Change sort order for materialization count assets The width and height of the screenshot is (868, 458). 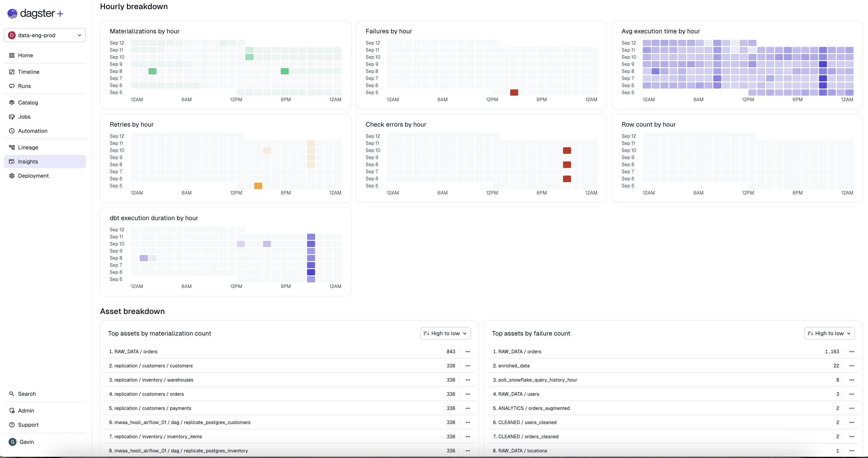[445, 333]
